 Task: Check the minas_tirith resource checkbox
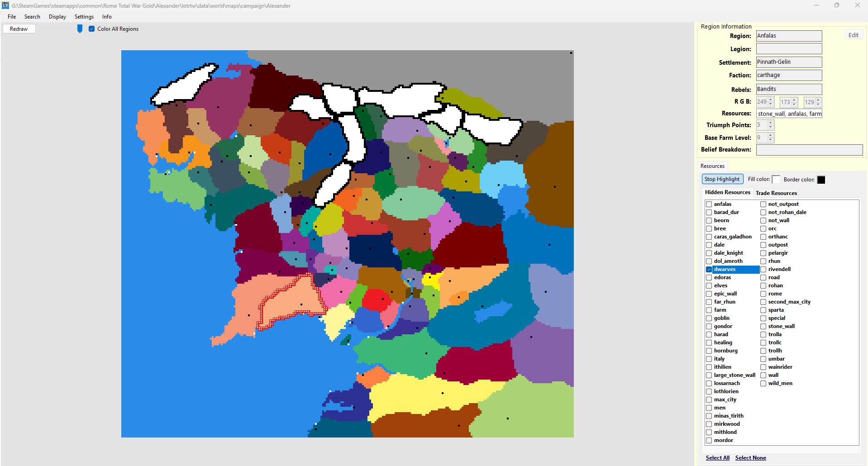point(709,416)
